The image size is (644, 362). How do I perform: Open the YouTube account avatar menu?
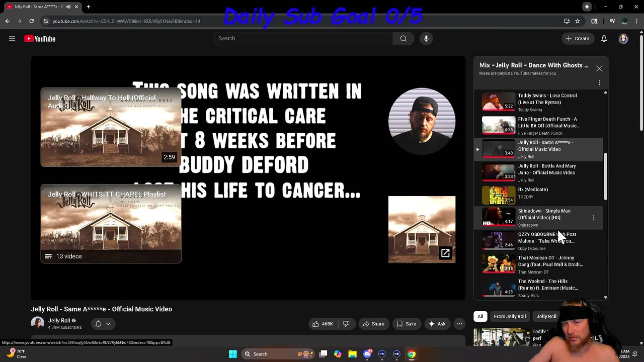623,39
